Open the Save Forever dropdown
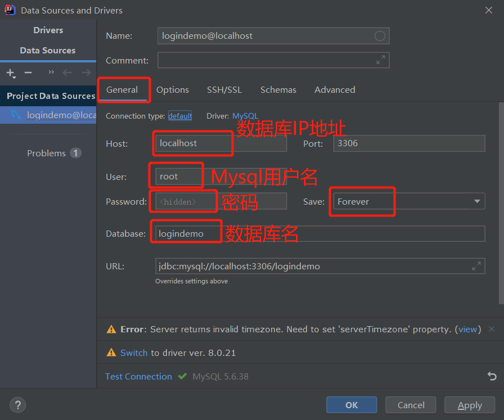The image size is (504, 420). point(409,201)
